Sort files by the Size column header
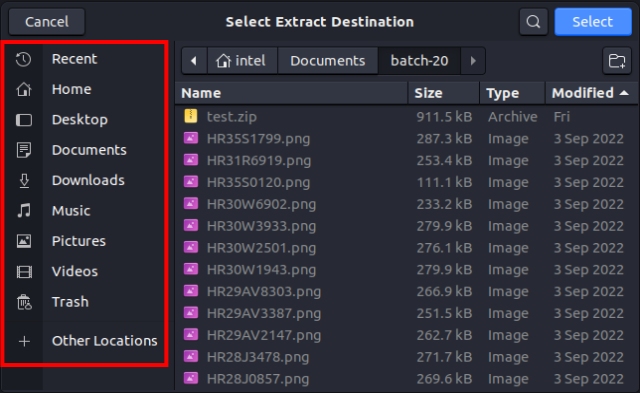The image size is (640, 393). 443,93
